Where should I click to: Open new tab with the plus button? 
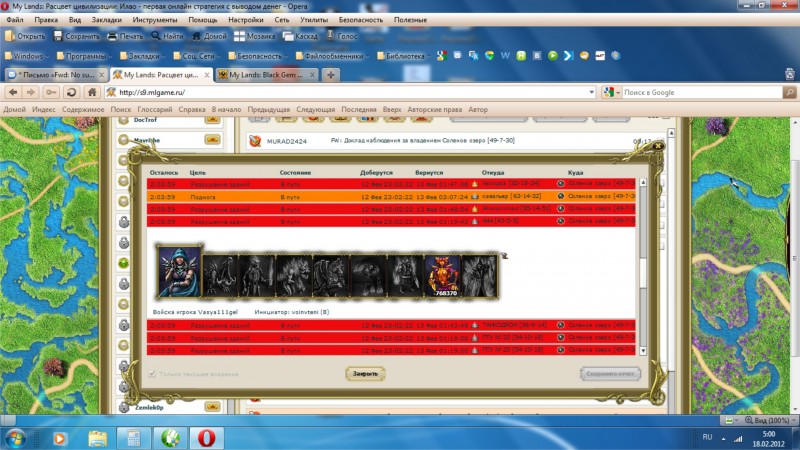click(331, 75)
